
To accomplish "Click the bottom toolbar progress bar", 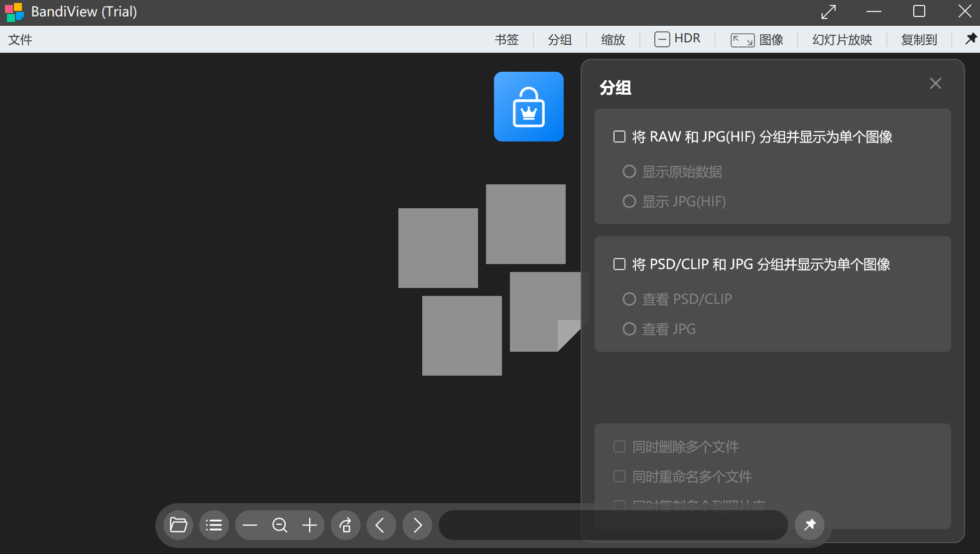I will coord(613,525).
